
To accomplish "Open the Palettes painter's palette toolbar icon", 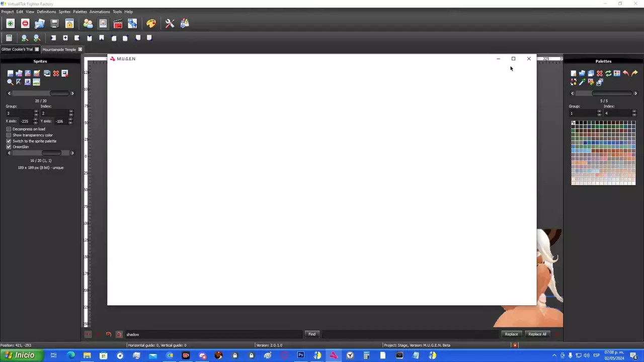I will pos(151,24).
